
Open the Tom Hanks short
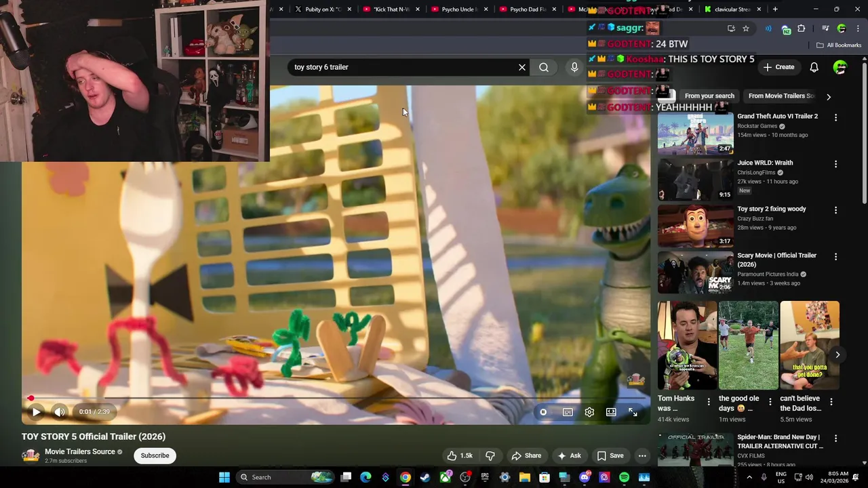click(687, 346)
